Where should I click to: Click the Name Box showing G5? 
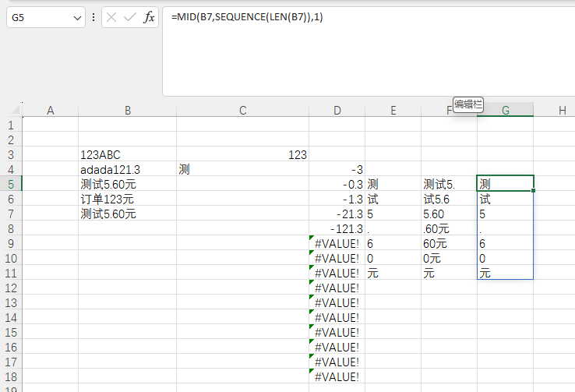(x=46, y=17)
